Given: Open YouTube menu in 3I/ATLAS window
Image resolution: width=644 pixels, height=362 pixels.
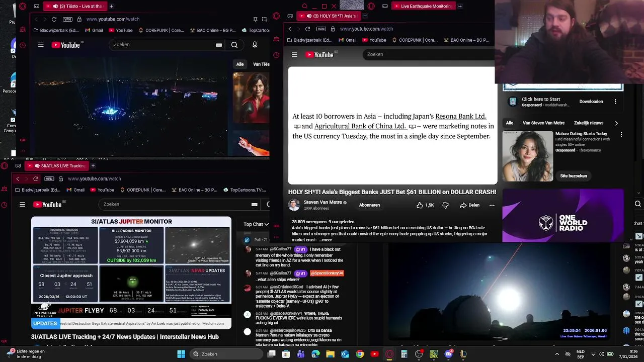Looking at the screenshot, I should (x=22, y=205).
